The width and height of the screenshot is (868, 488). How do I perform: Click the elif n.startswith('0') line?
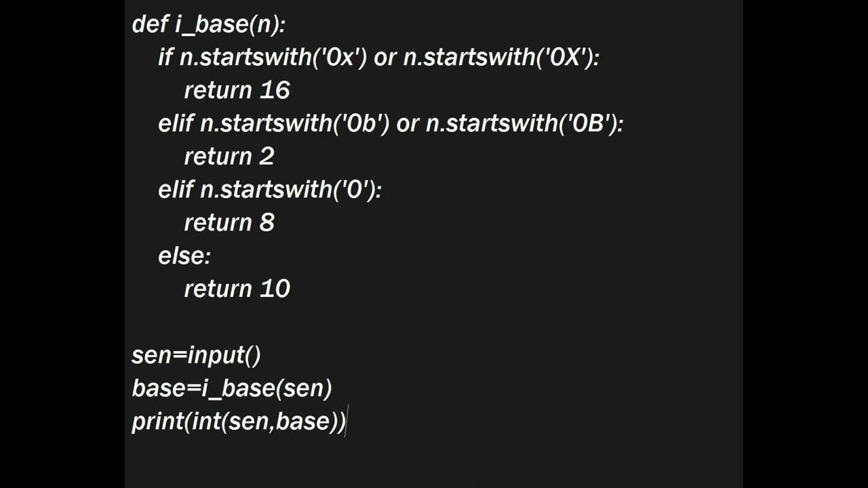[x=270, y=190]
